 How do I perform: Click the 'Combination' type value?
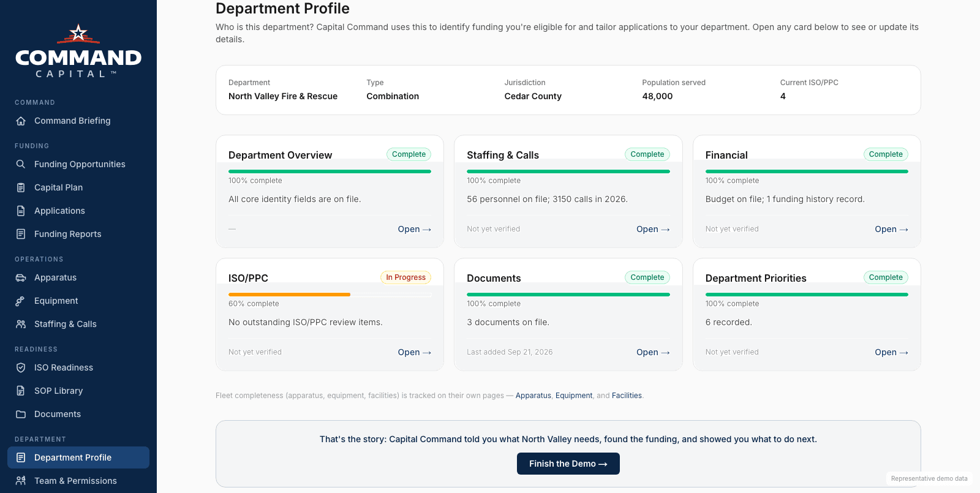click(x=393, y=96)
